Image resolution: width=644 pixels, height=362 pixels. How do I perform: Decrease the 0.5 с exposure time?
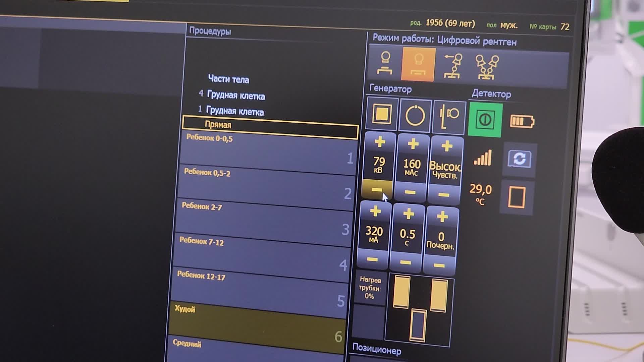point(405,262)
